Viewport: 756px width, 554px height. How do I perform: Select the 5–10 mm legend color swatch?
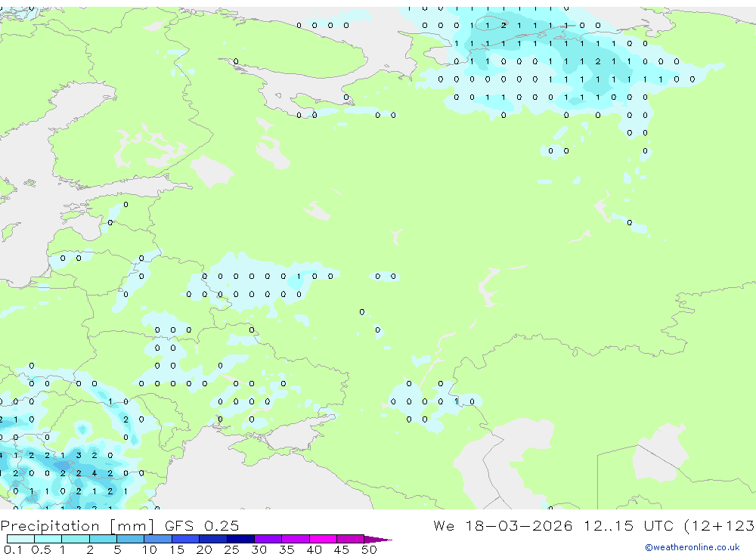[131, 539]
